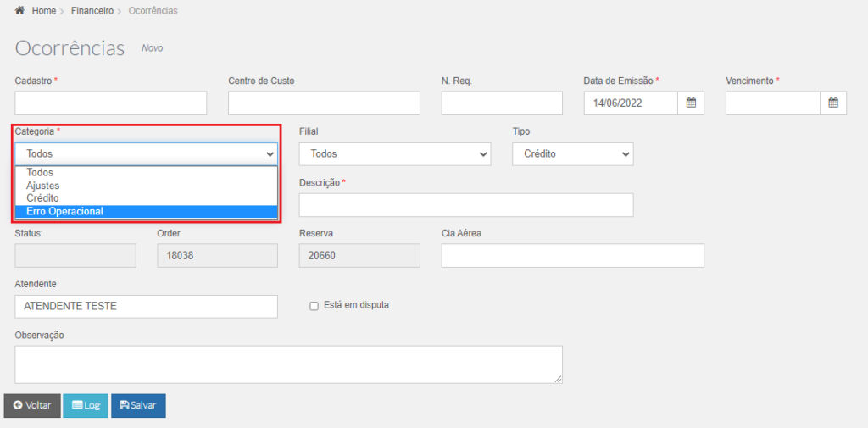Click into the Observação text area
The width and height of the screenshot is (868, 428).
(x=288, y=365)
